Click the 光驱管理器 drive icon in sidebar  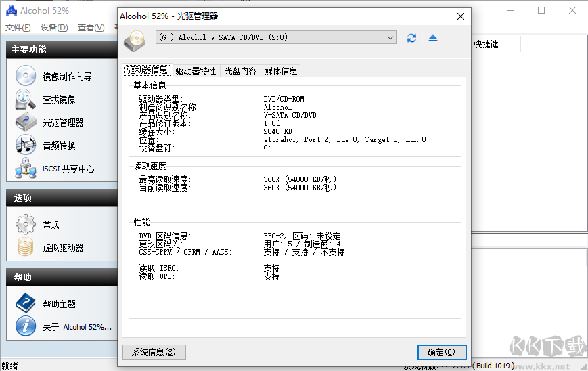coord(25,123)
